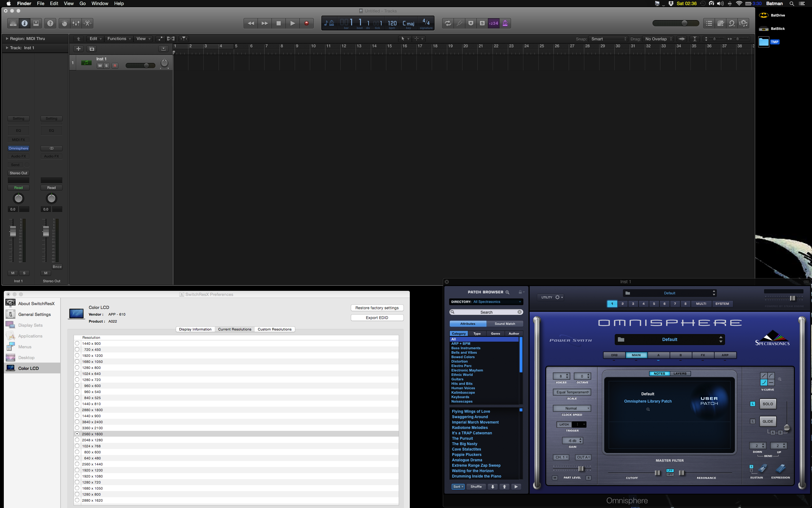Switch to Custom Resolutions tab
The width and height of the screenshot is (812, 508).
pos(274,329)
